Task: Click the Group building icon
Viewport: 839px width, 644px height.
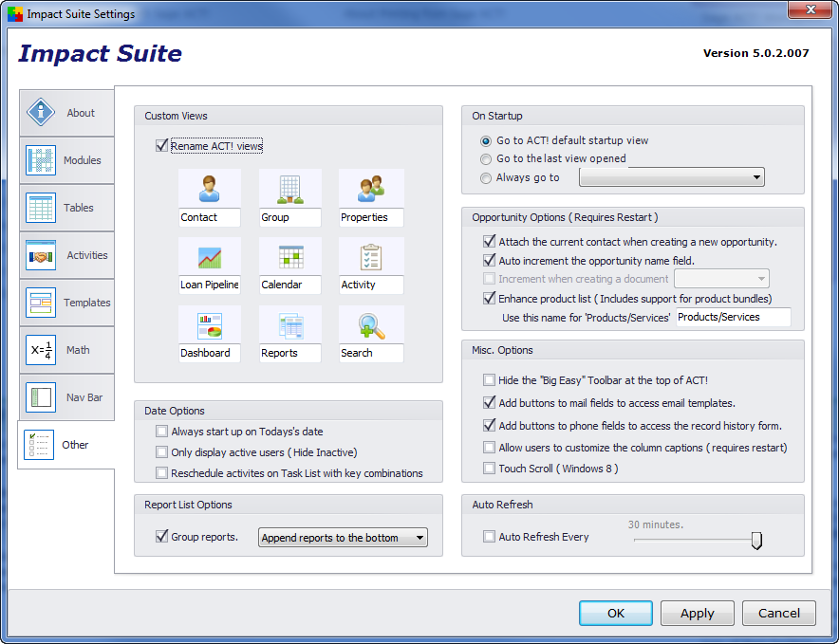Action: (290, 190)
